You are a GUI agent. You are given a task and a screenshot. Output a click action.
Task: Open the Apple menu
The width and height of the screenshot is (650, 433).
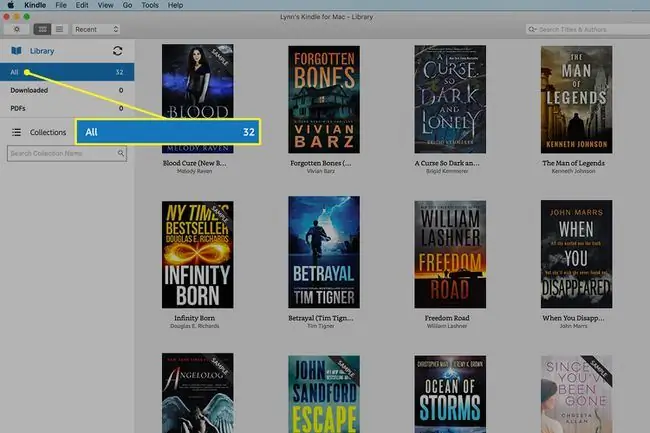[11, 5]
